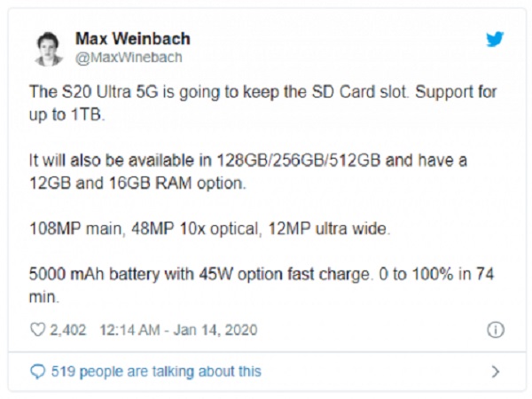Click the Max Weinbach display name

(x=132, y=39)
